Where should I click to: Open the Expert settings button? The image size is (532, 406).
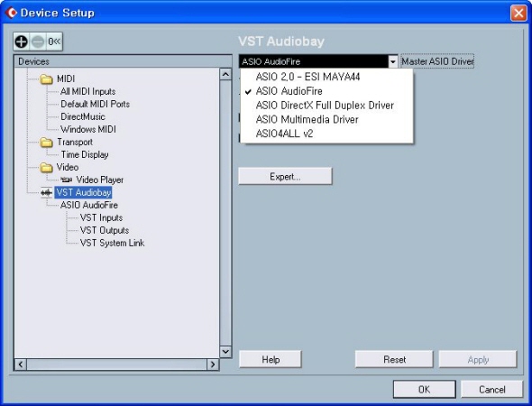tap(285, 177)
